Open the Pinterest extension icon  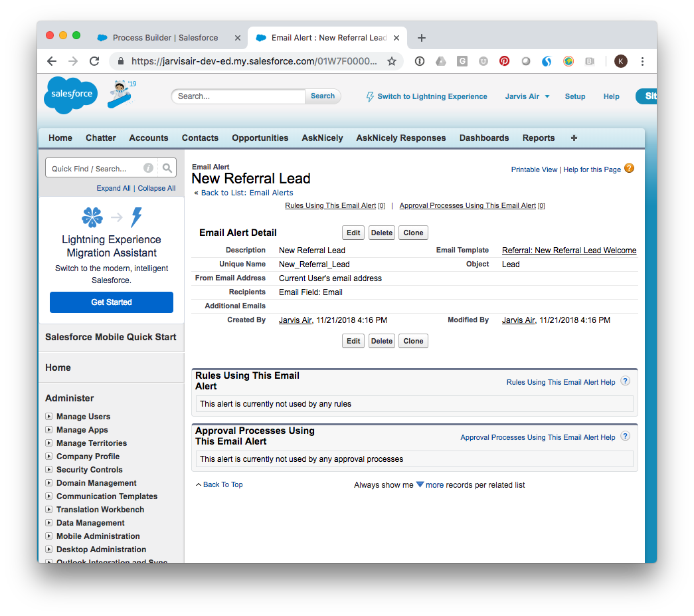point(504,61)
